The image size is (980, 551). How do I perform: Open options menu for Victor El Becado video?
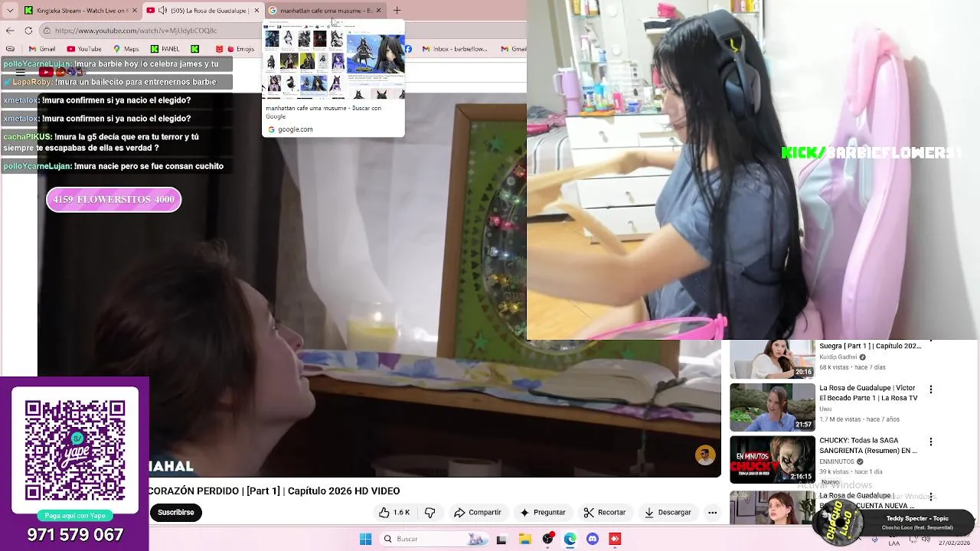tap(931, 390)
